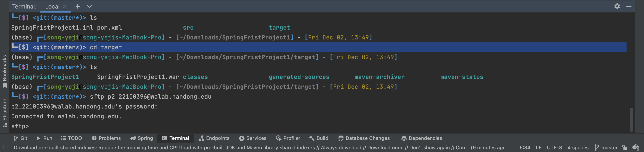Change 4 spaces indent setting
644x152 pixels.
click(x=578, y=148)
